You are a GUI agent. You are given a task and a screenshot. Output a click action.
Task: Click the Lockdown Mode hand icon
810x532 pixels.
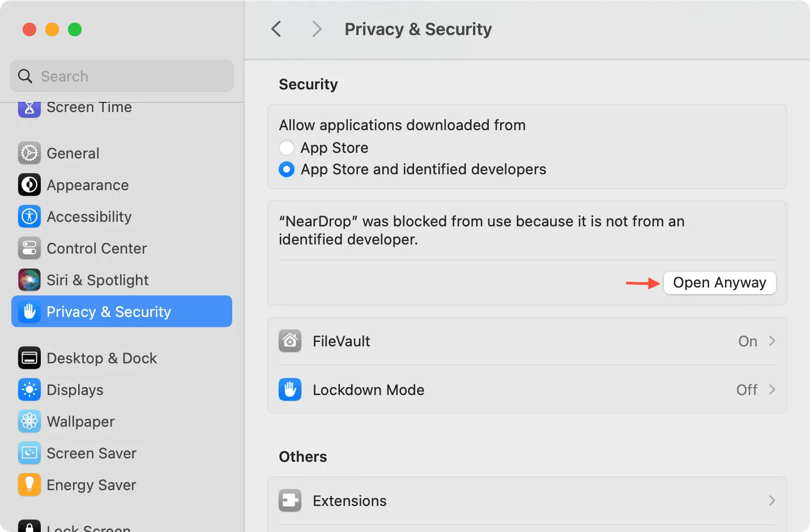(290, 389)
